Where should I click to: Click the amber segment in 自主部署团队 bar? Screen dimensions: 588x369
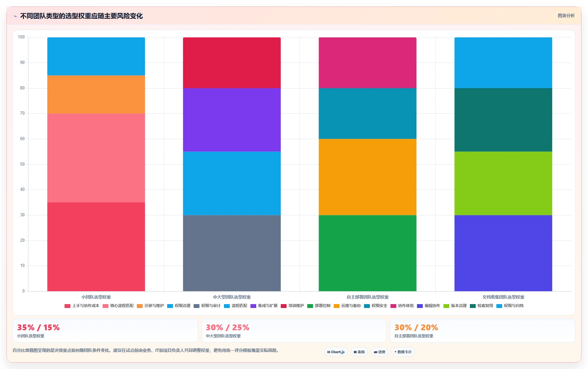(x=368, y=177)
